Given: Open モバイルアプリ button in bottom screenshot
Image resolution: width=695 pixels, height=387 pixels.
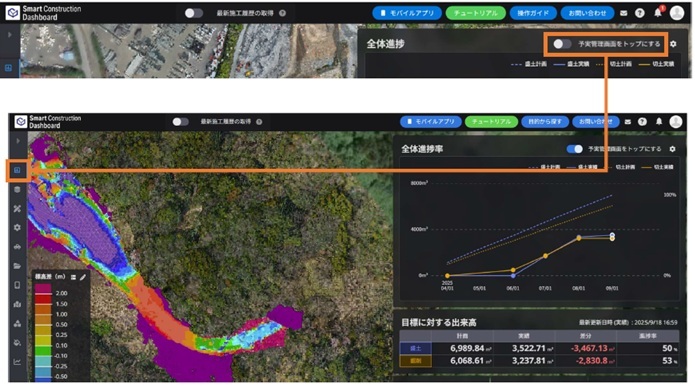Looking at the screenshot, I should click(x=430, y=121).
